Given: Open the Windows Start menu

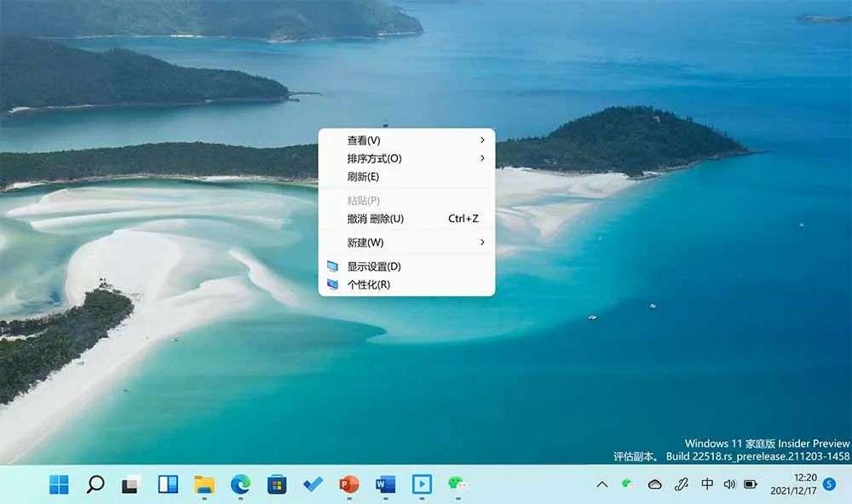Looking at the screenshot, I should (59, 484).
